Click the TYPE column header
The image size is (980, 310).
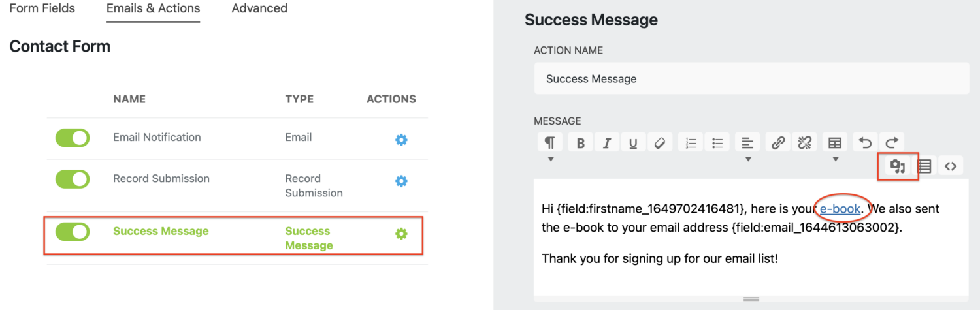tap(299, 99)
